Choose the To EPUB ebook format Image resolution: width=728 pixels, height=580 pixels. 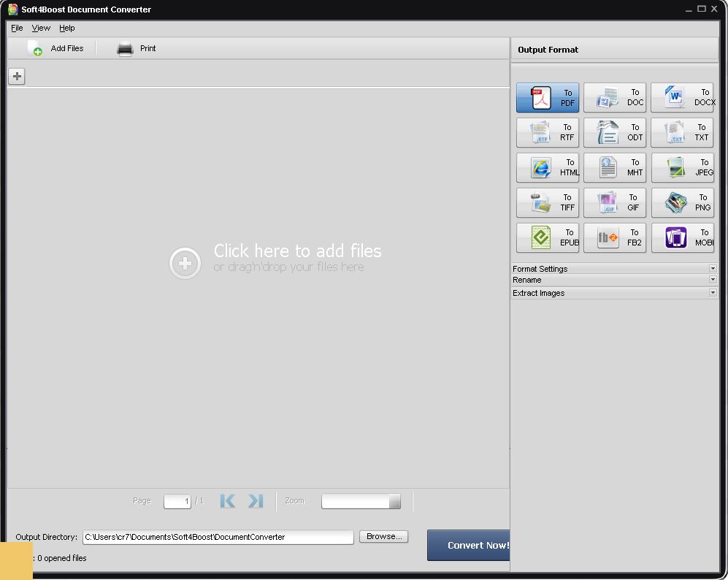(x=546, y=237)
